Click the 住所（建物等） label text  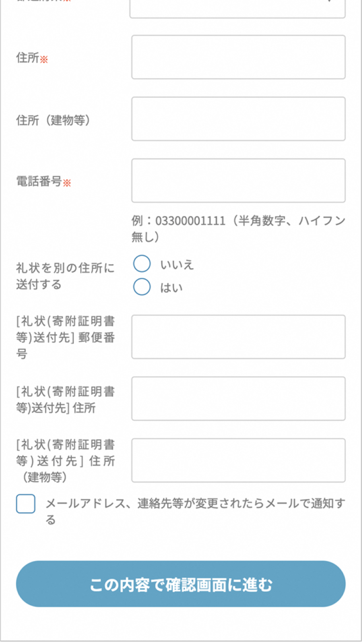tap(54, 120)
